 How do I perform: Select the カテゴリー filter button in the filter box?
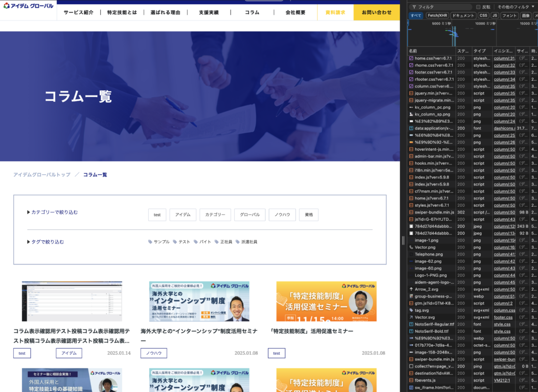tap(215, 215)
